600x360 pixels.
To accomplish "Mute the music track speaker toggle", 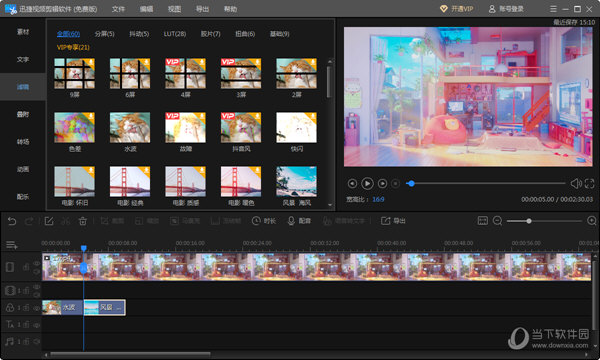I will click(x=36, y=341).
